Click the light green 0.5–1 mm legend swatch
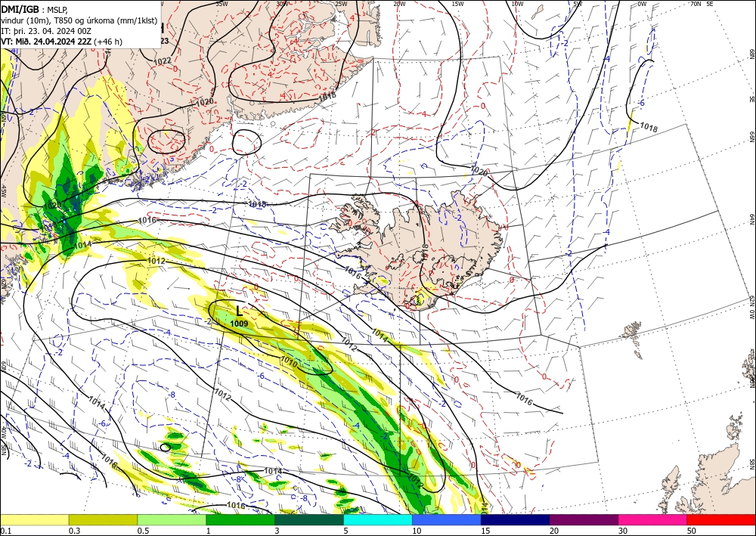 172,519
